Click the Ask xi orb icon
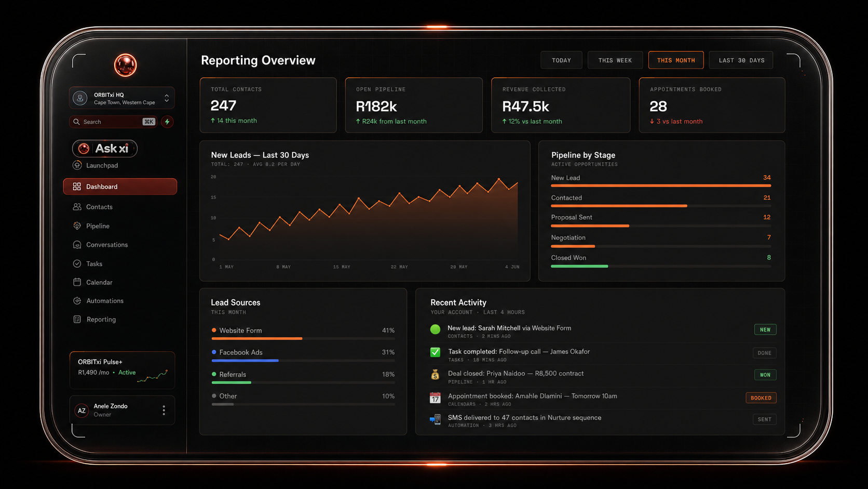 [x=84, y=149]
